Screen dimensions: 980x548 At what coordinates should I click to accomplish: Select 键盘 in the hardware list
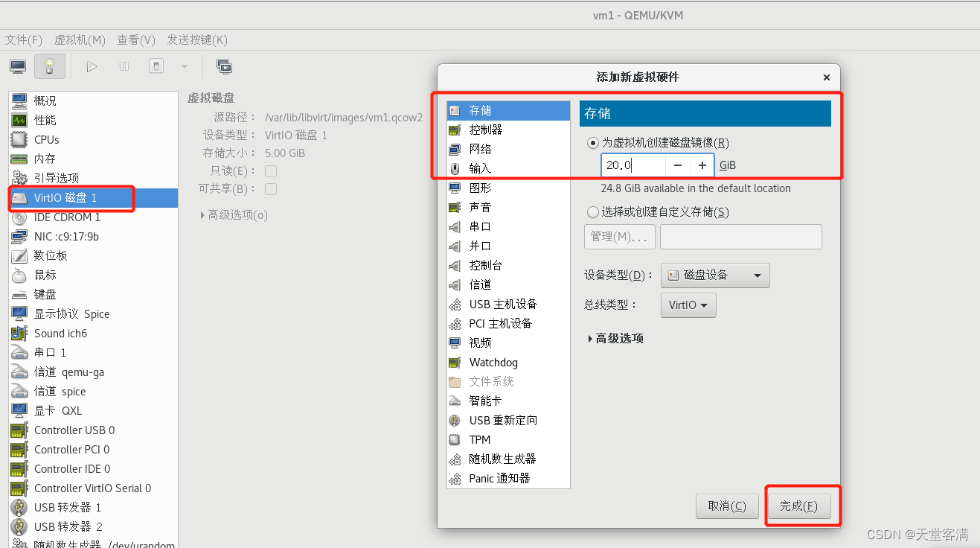[x=93, y=294]
